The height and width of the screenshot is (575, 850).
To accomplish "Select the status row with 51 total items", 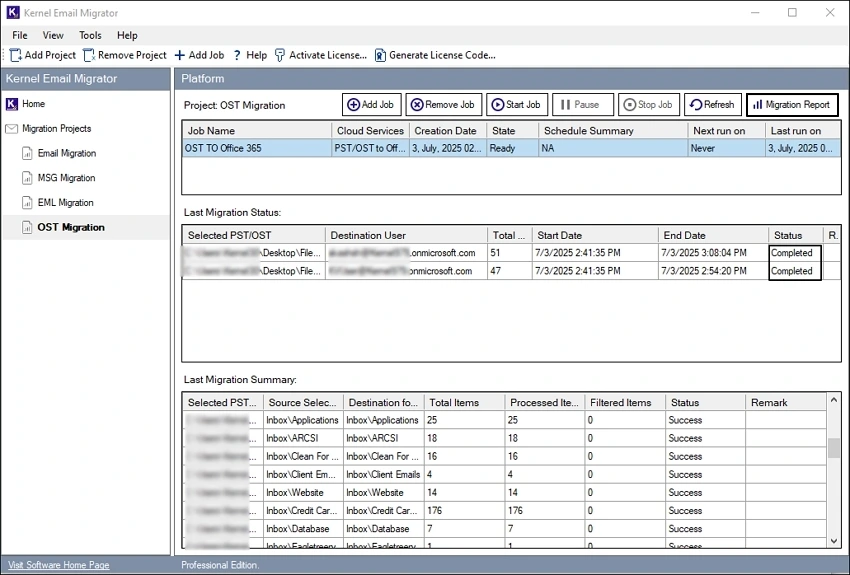I will 511,253.
